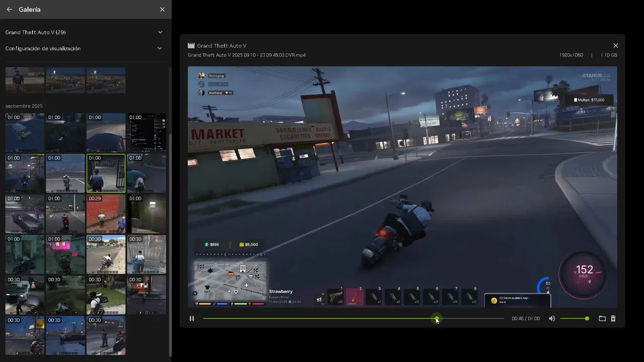Open clip of backpack man on lawn
The height and width of the screenshot is (362, 644).
(x=106, y=295)
